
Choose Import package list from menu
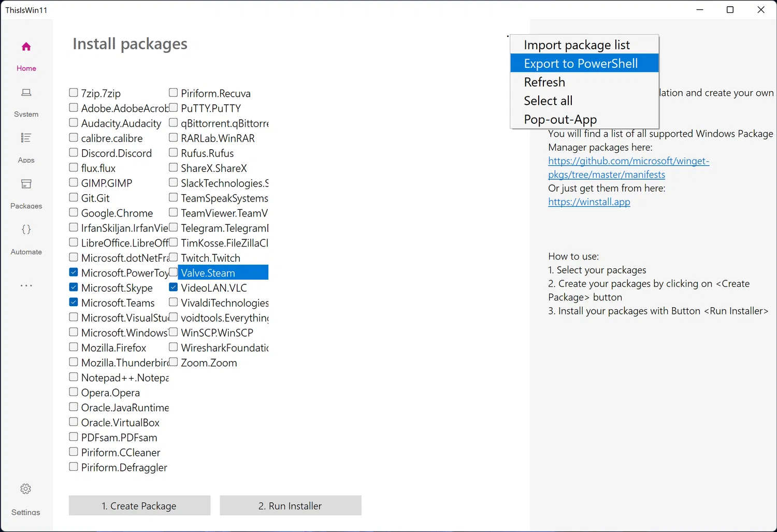[x=577, y=45]
